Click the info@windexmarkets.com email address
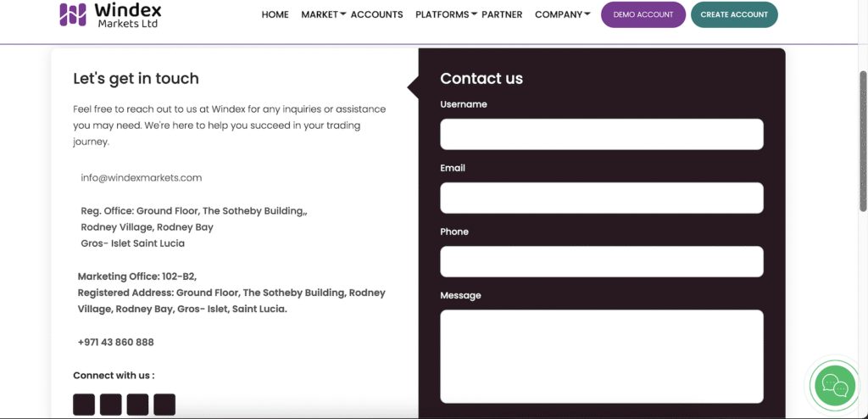This screenshot has width=868, height=419. coord(142,178)
